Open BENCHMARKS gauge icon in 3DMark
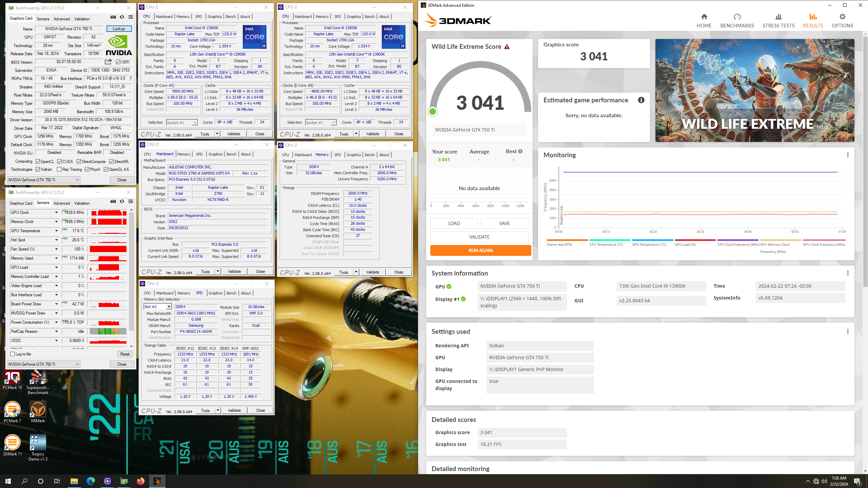Viewport: 868px width, 488px height. (x=737, y=17)
